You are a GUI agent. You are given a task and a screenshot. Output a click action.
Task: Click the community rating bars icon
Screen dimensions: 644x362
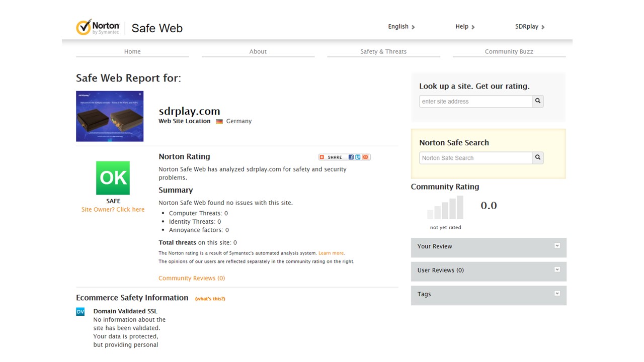click(445, 207)
